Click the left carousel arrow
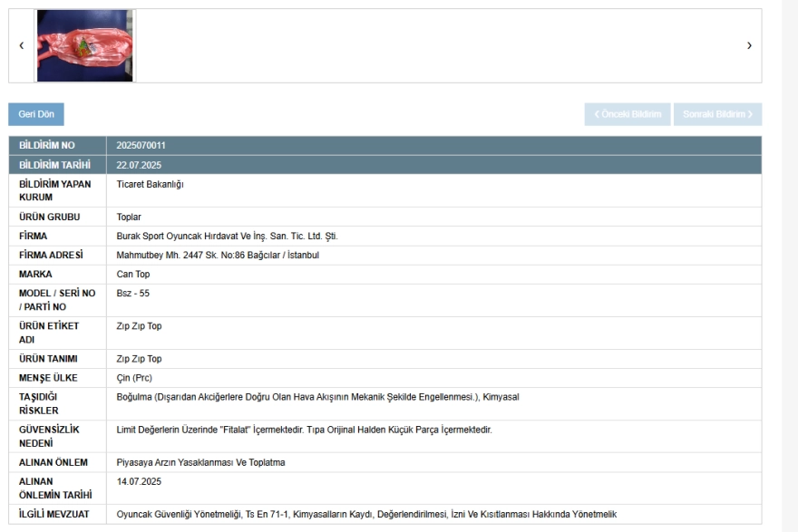This screenshot has width=798, height=532. [x=21, y=46]
